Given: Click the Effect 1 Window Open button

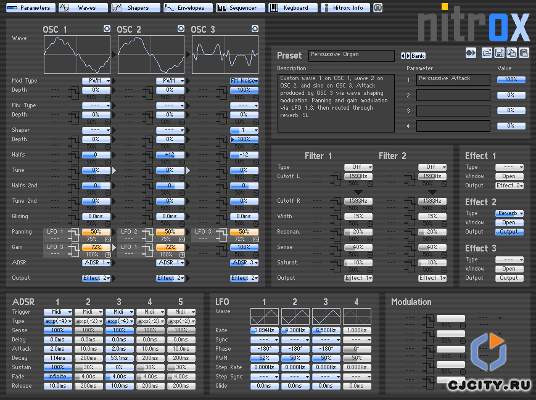Looking at the screenshot, I should pyautogui.click(x=509, y=176).
